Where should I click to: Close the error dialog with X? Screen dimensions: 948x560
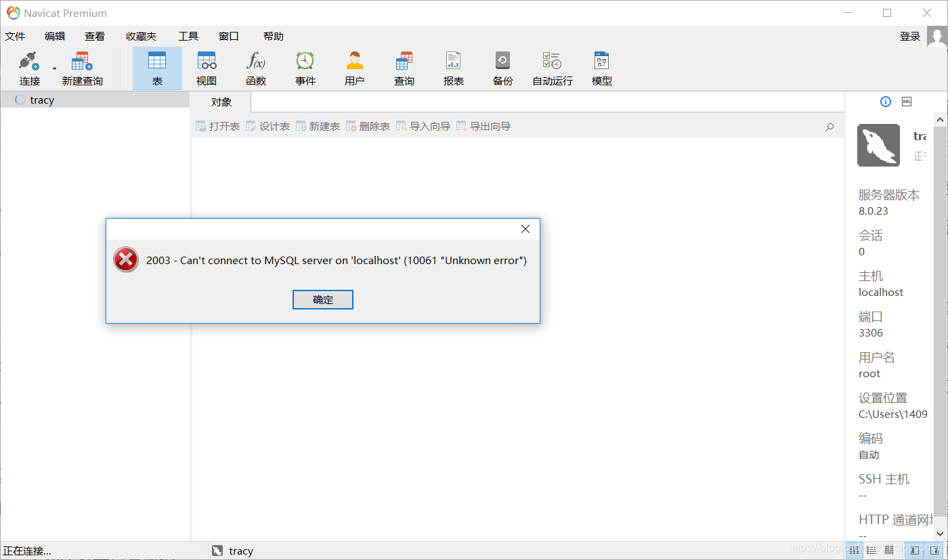[525, 229]
